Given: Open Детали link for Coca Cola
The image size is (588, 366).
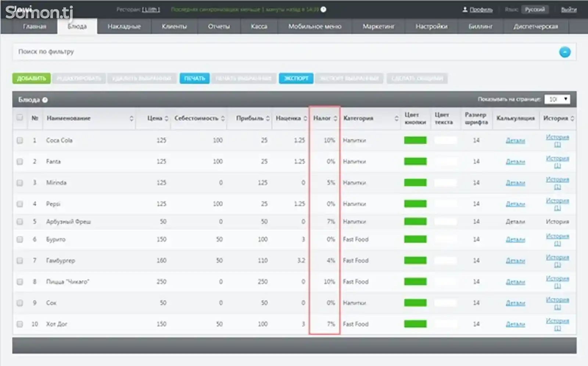Looking at the screenshot, I should coord(515,141).
